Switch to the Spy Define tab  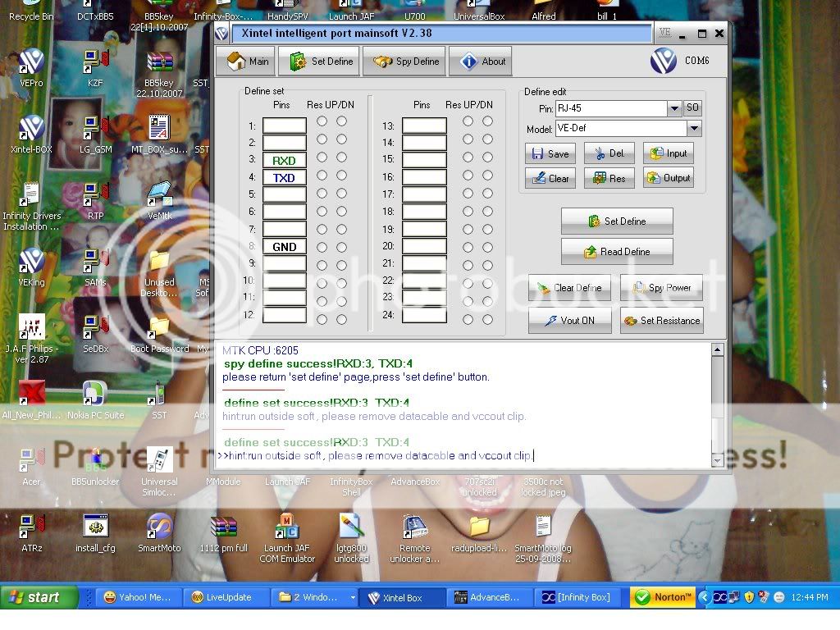click(x=406, y=62)
